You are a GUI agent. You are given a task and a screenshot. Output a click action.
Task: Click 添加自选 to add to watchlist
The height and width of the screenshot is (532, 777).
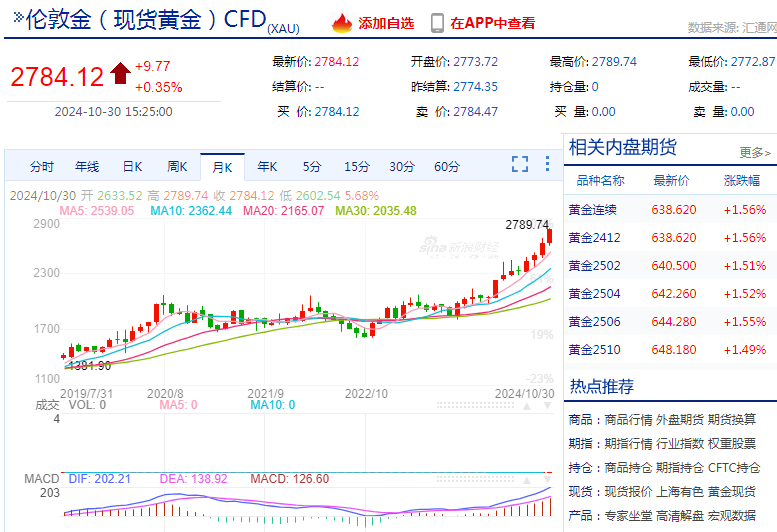tap(386, 23)
